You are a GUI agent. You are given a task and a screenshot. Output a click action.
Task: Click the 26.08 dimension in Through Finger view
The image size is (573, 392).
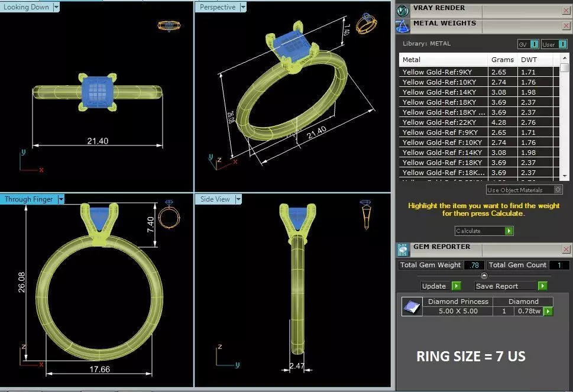click(x=21, y=282)
